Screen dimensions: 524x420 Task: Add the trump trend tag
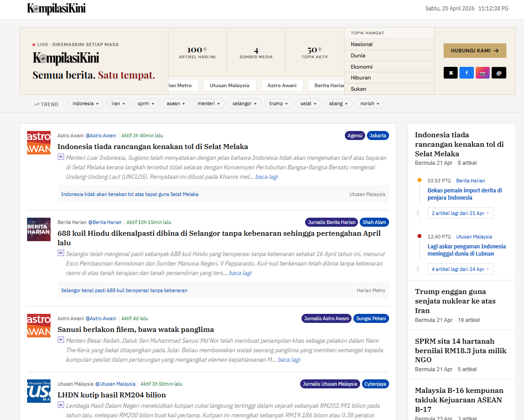coord(278,104)
